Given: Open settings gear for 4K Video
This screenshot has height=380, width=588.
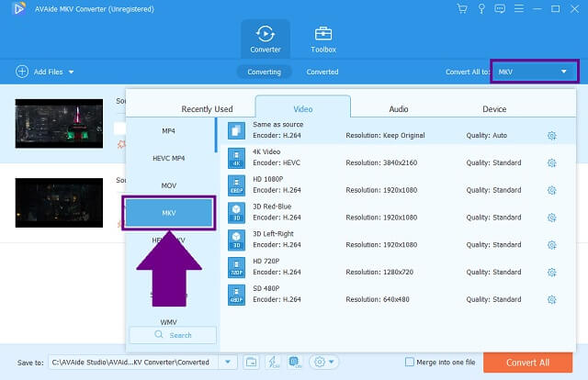Looking at the screenshot, I should coord(551,163).
